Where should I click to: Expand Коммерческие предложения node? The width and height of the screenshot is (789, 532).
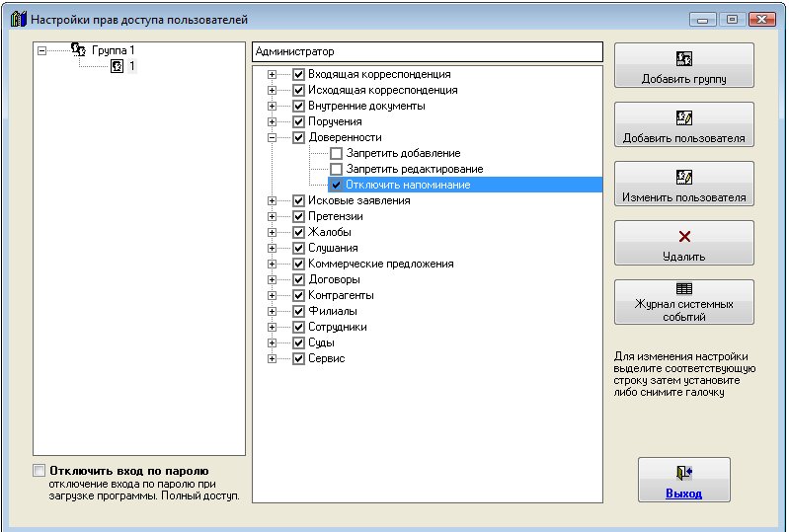pos(272,264)
